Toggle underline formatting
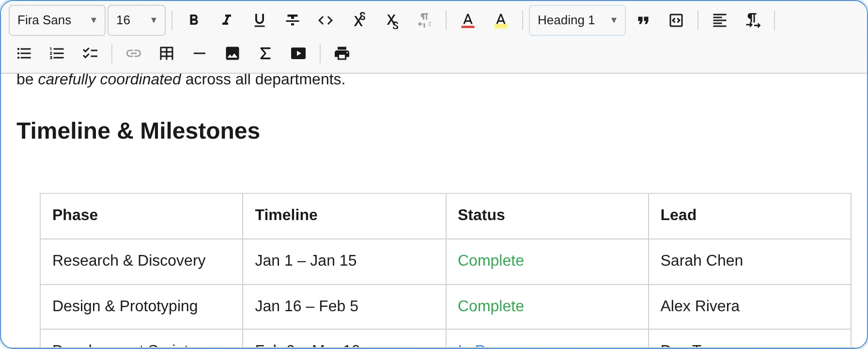 tap(260, 20)
